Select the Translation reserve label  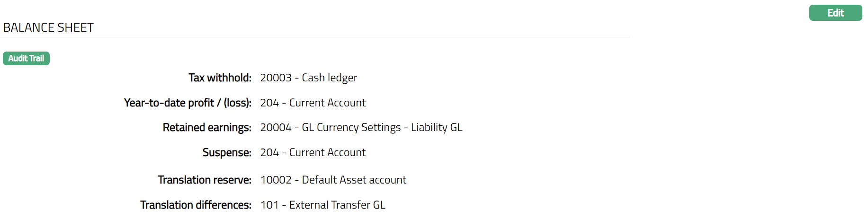point(205,180)
